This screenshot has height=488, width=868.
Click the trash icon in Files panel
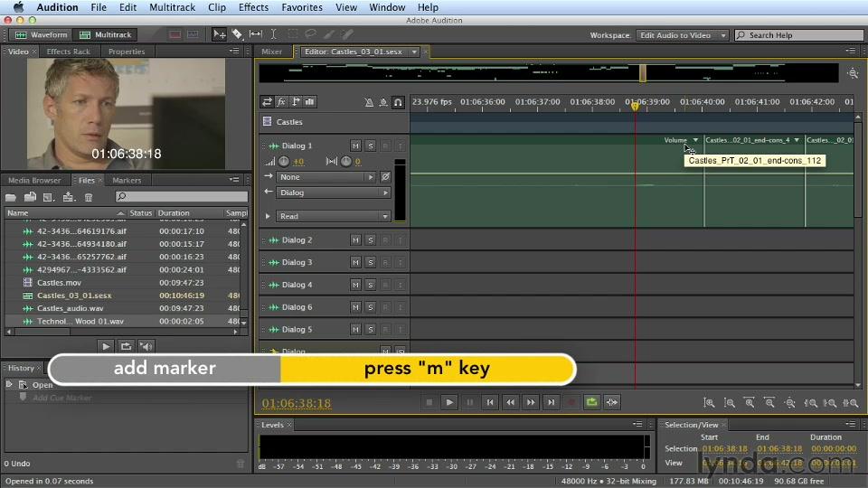[89, 197]
